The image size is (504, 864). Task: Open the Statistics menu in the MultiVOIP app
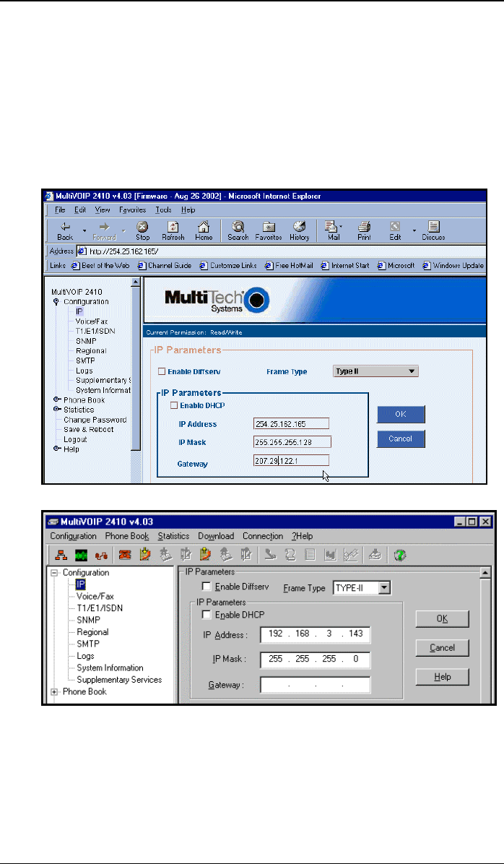(173, 536)
